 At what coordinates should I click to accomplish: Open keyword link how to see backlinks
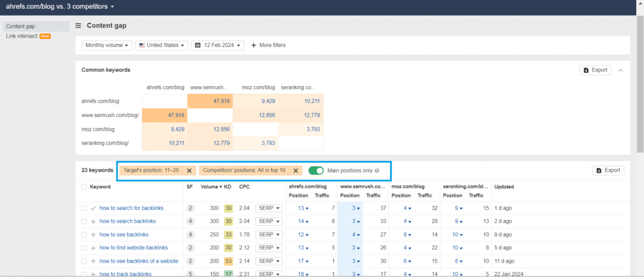[124, 235]
